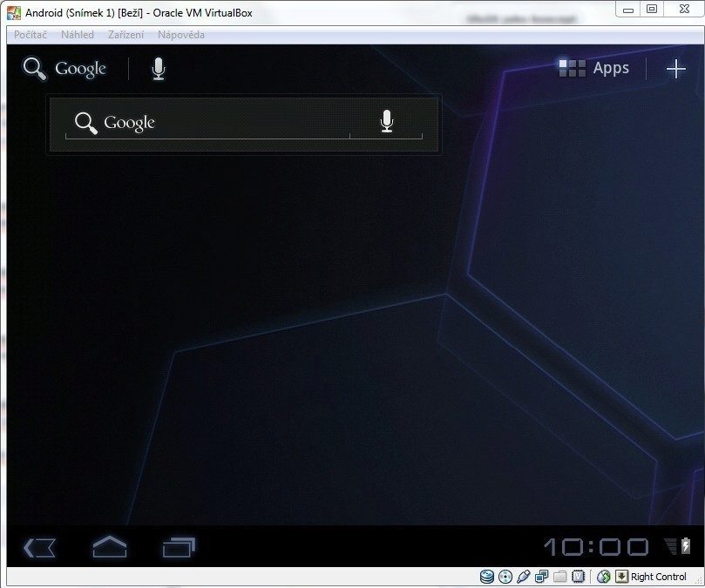This screenshot has height=588, width=705.
Task: Click the USB devices status icon
Action: [x=524, y=577]
